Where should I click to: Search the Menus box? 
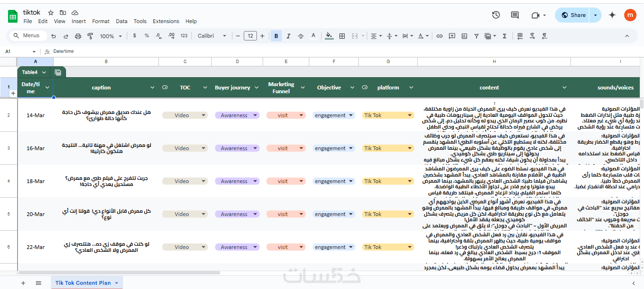coord(28,36)
